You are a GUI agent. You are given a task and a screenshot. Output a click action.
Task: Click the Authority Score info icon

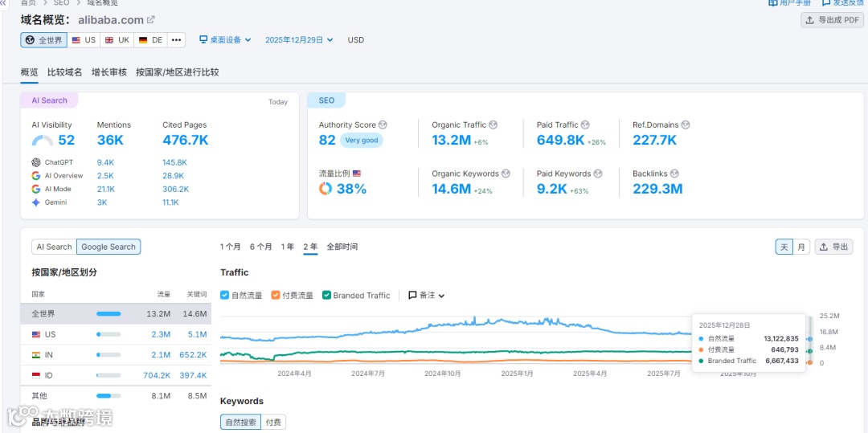(383, 125)
